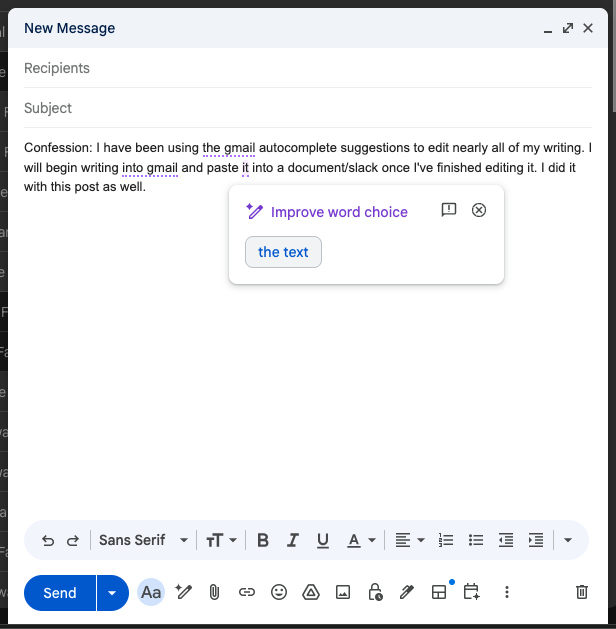The width and height of the screenshot is (616, 629).
Task: Open the align options dropdown
Action: coord(410,540)
